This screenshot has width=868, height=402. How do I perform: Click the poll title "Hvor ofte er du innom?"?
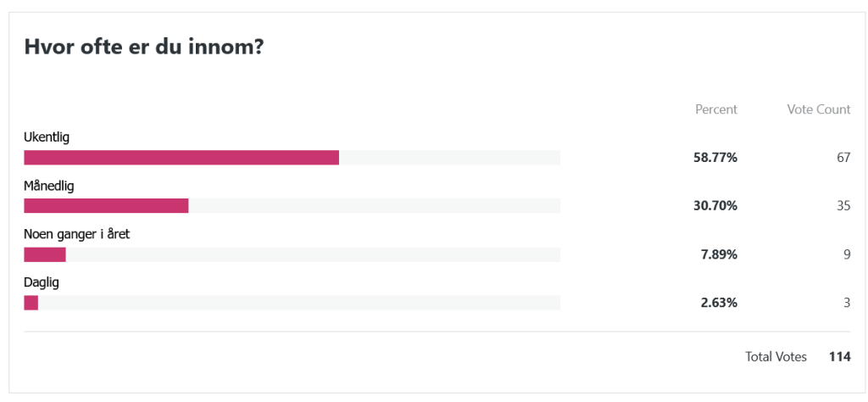tap(144, 47)
